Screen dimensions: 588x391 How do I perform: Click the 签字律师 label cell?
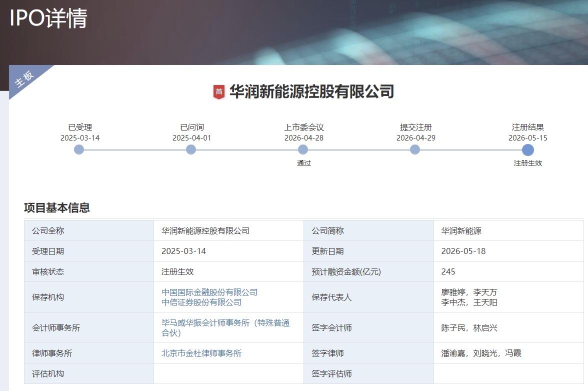368,353
